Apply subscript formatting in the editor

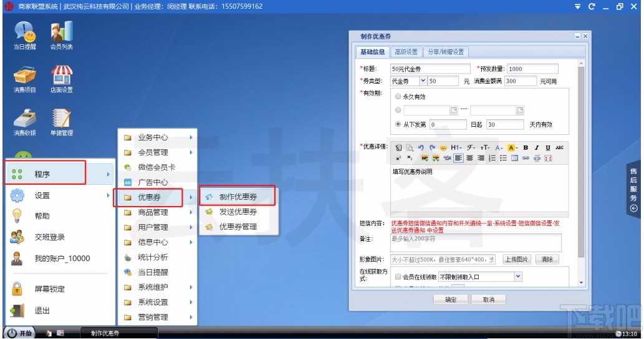coord(410,158)
